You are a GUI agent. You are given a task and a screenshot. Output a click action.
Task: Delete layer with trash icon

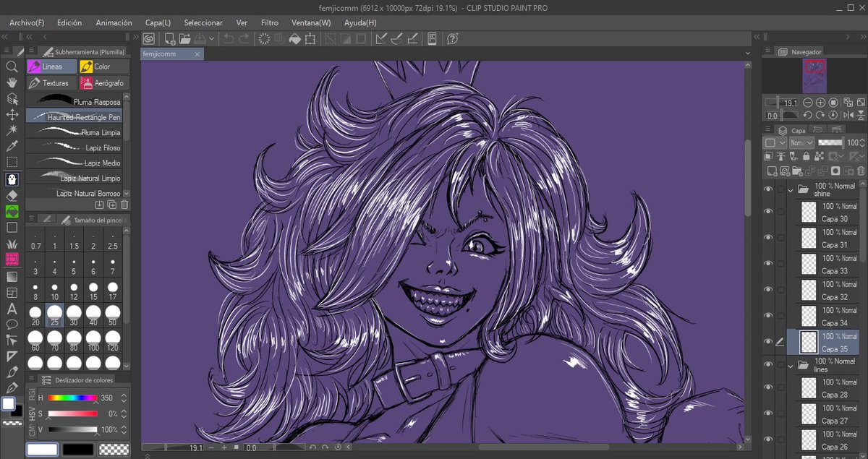860,171
